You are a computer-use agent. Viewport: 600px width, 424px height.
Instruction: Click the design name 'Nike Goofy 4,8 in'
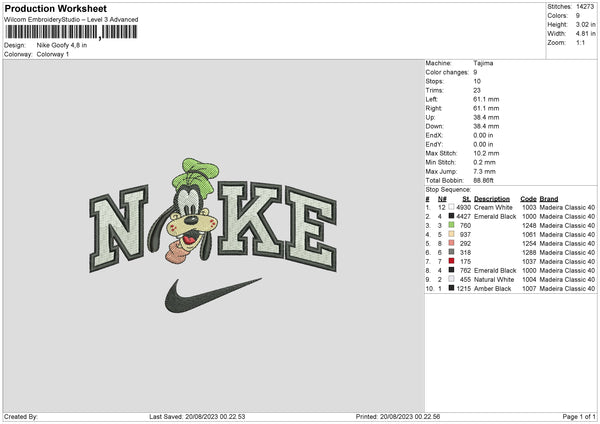tap(62, 45)
